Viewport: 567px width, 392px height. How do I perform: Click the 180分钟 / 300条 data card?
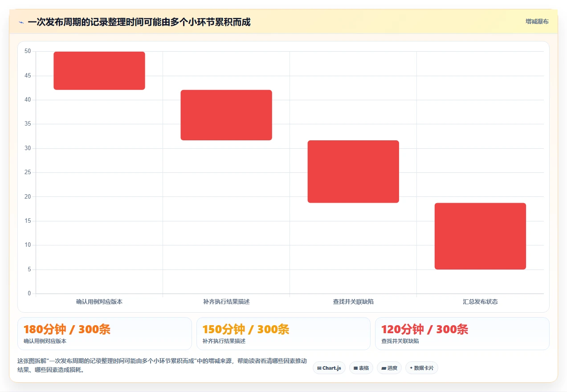click(x=105, y=334)
